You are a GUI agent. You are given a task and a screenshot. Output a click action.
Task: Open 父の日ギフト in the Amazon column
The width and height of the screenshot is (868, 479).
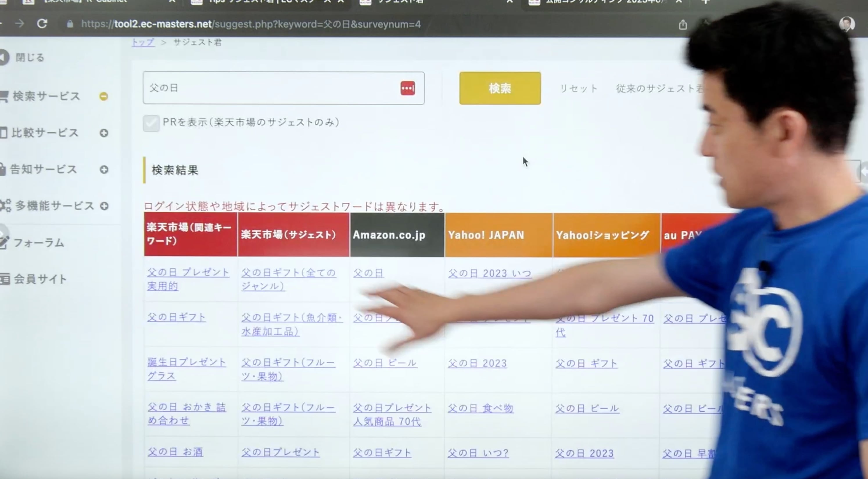[382, 453]
